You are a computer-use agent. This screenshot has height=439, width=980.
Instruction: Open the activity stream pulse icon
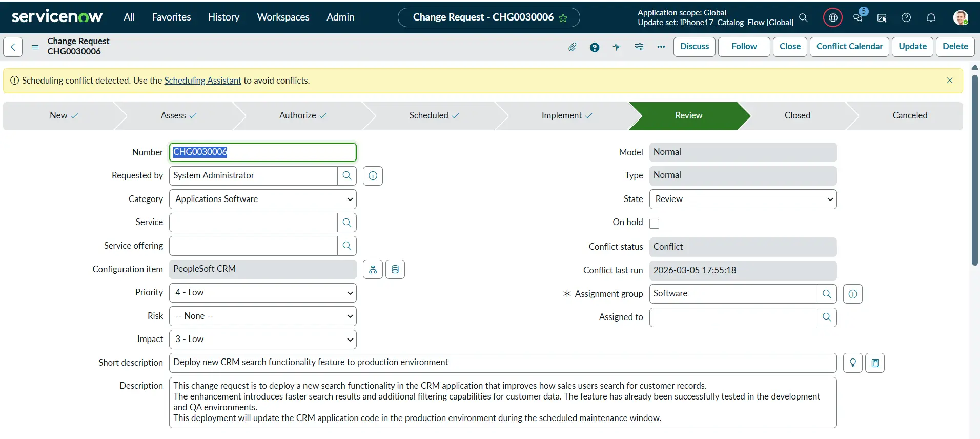click(x=617, y=47)
